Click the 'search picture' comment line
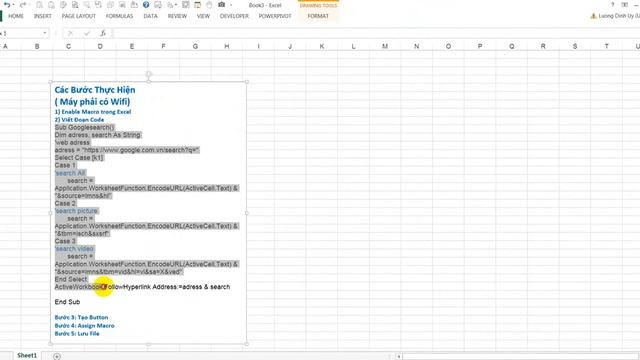This screenshot has height=360, width=640. 76,211
